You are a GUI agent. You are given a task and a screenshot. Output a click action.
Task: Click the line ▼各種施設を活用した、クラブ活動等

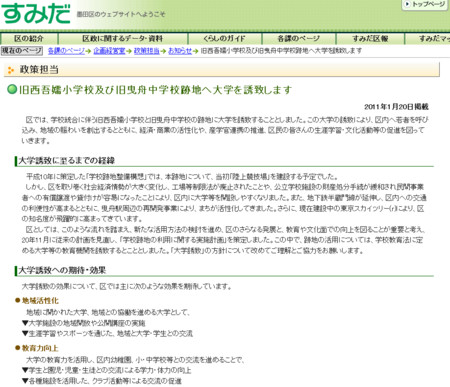[102, 381]
